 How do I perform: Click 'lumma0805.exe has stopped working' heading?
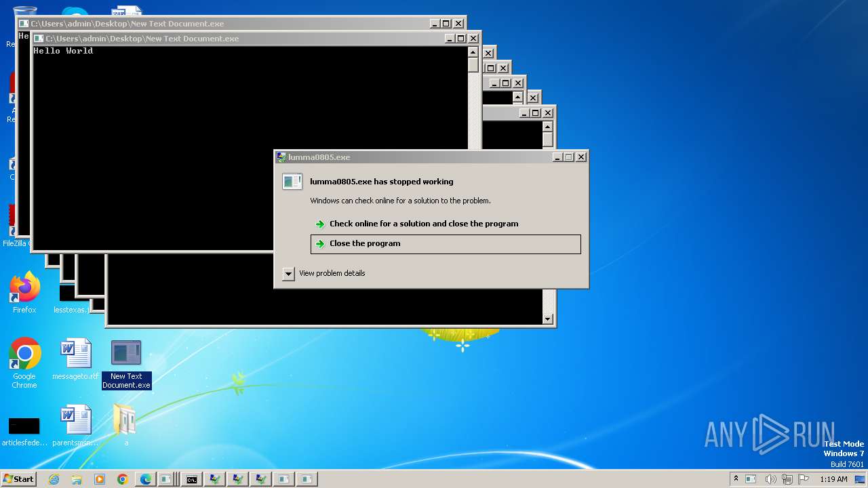[382, 182]
